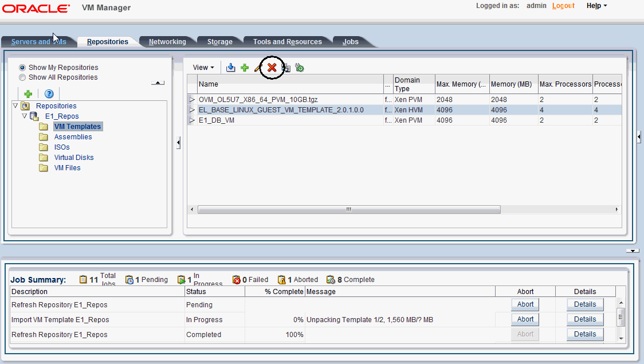Click the Pending jobs icon
644x364 pixels.
pyautogui.click(x=129, y=279)
